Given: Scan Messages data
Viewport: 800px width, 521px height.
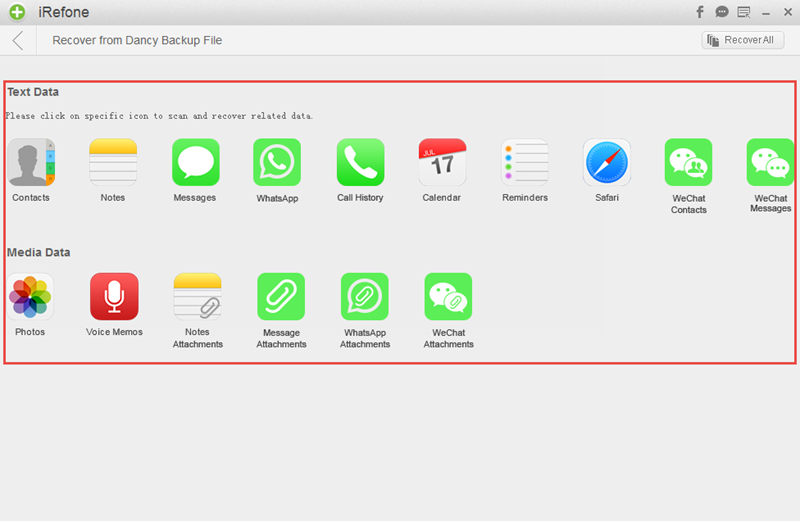Looking at the screenshot, I should pyautogui.click(x=195, y=162).
